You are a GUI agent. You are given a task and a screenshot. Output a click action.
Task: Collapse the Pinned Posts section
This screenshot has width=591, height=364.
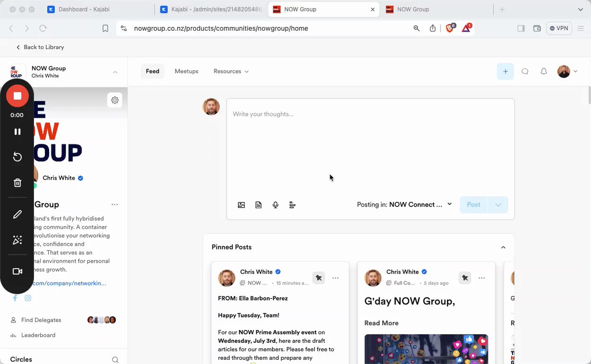(503, 248)
